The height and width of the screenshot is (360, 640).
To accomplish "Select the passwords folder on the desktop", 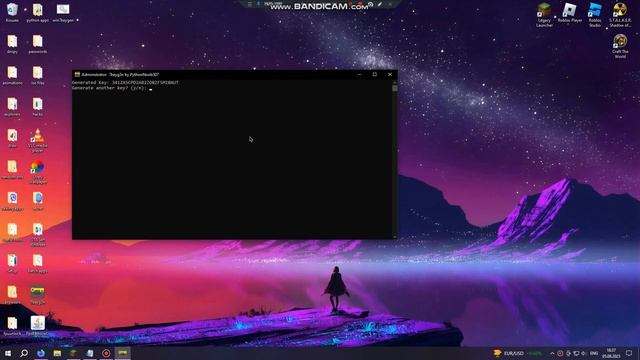I will 38,44.
